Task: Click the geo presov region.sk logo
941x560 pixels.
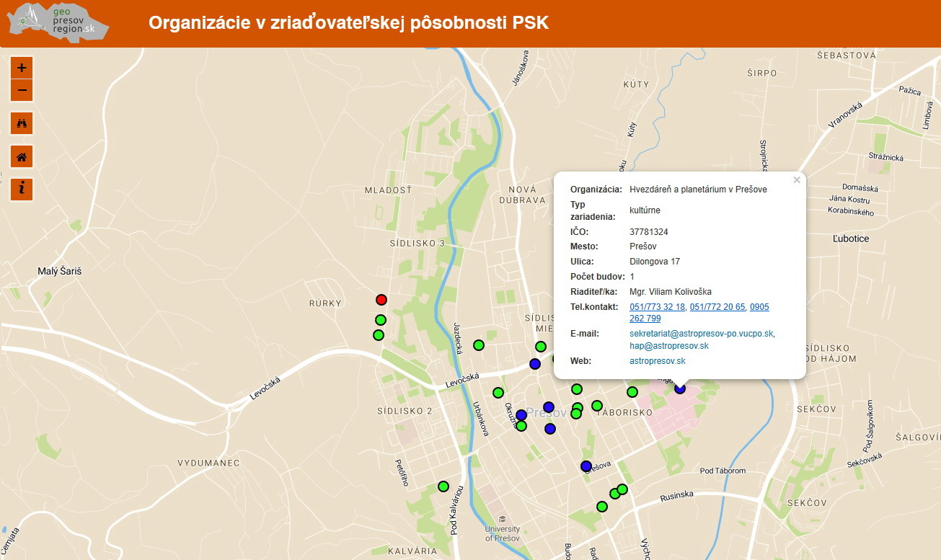Action: coord(58,22)
